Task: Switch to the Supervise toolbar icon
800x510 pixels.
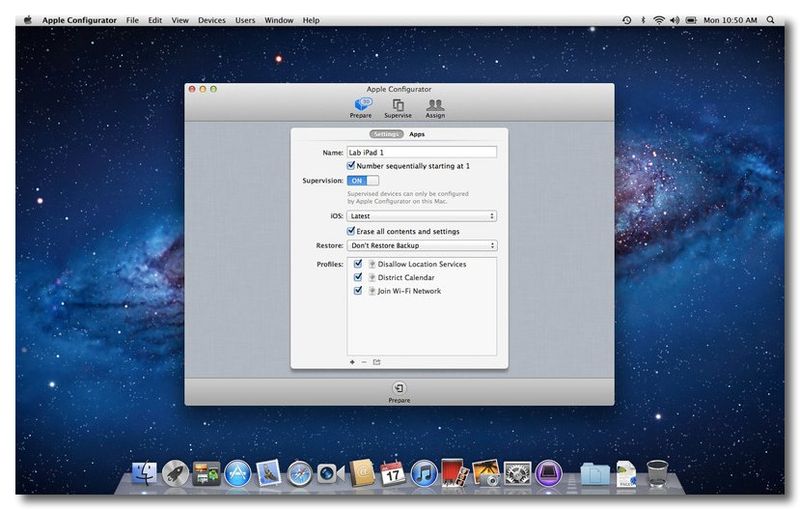Action: [398, 108]
